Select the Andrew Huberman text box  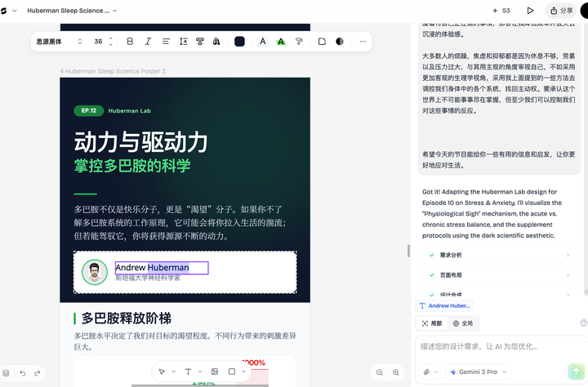(x=162, y=268)
